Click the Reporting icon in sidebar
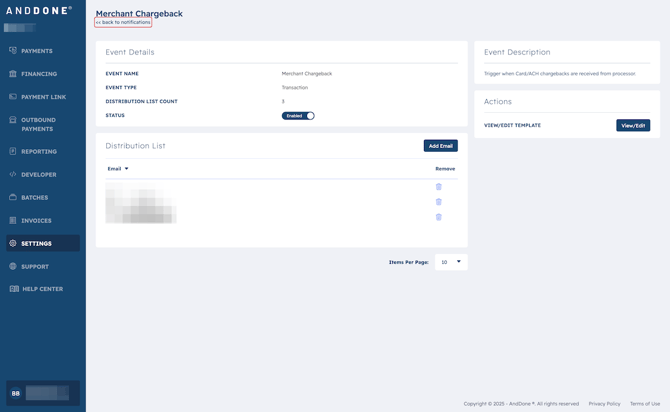This screenshot has height=412, width=670. 13,152
